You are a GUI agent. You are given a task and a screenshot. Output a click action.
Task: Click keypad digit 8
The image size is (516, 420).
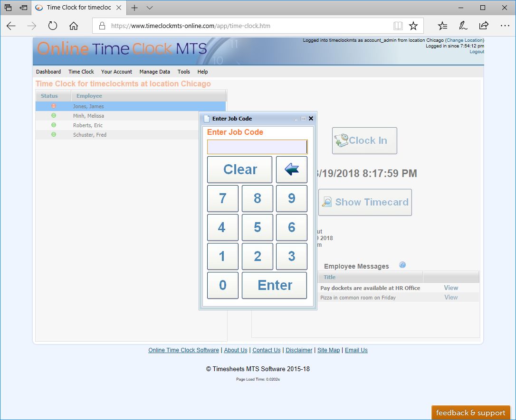(x=258, y=198)
